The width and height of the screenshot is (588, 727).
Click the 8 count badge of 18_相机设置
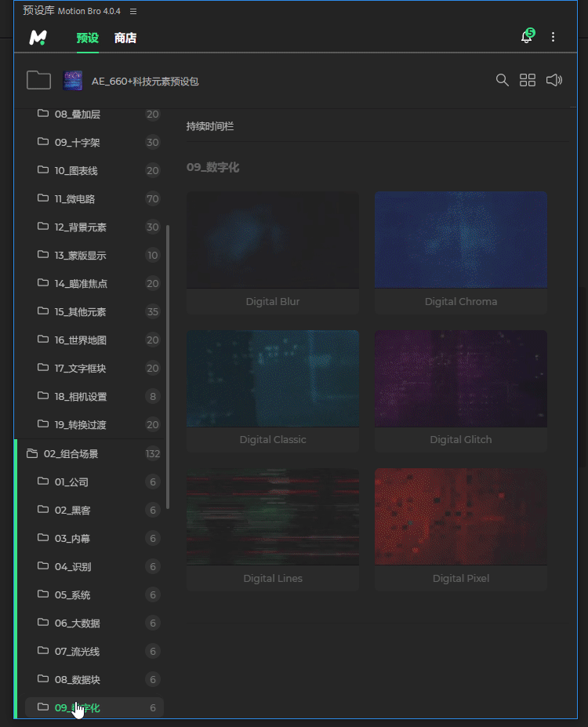(x=152, y=397)
